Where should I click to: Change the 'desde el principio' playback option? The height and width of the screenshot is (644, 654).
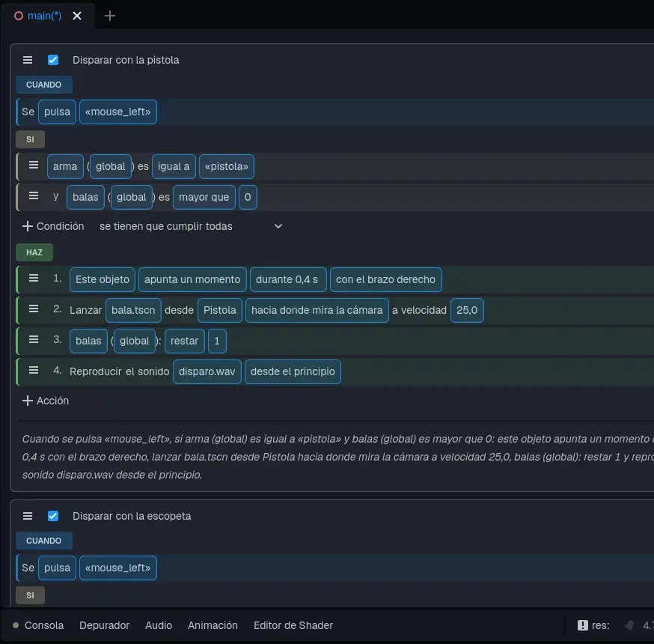coord(293,371)
